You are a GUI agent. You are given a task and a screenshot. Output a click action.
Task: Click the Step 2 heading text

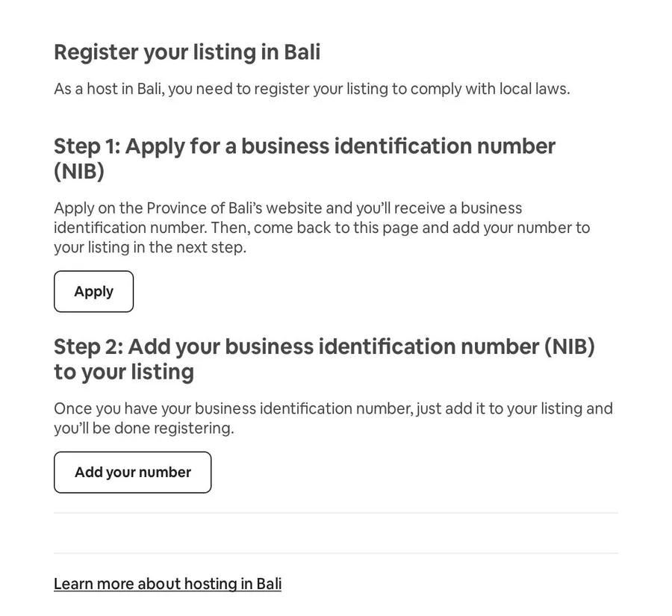(x=324, y=346)
